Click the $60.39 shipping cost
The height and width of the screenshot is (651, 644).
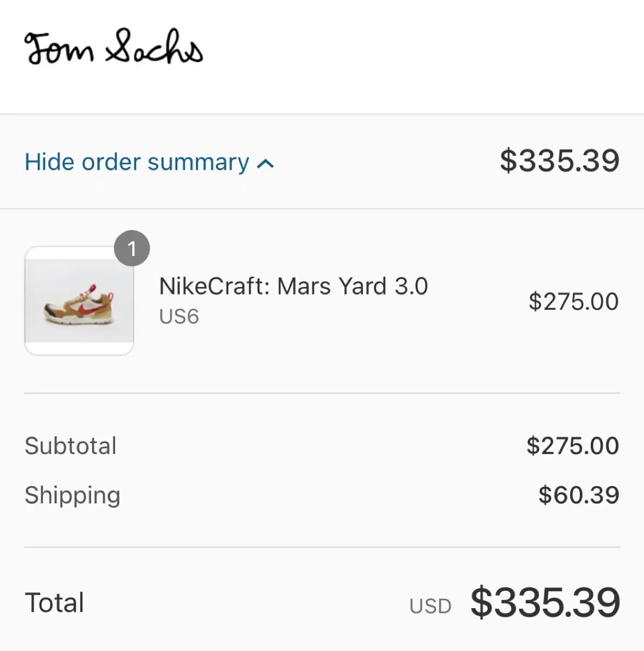point(578,495)
